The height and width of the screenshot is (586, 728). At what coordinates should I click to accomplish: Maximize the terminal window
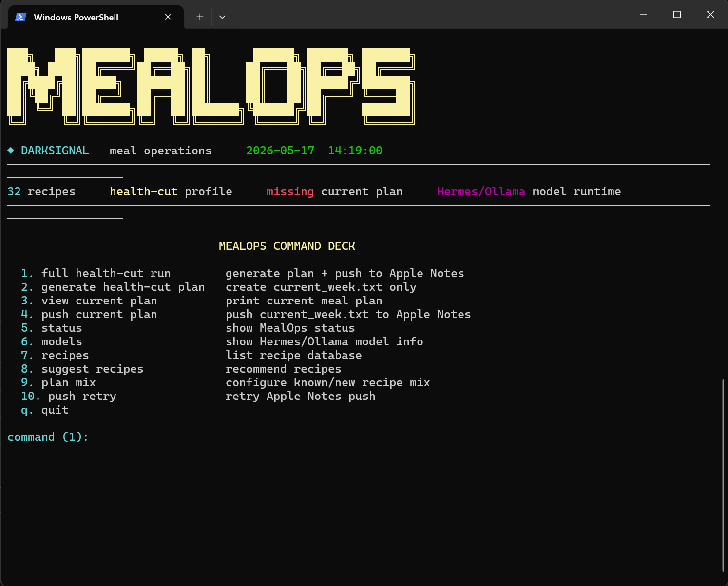coord(677,15)
